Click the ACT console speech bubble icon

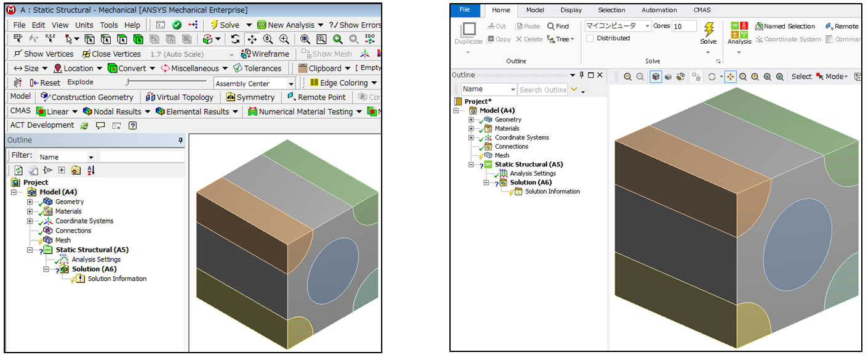click(x=100, y=125)
